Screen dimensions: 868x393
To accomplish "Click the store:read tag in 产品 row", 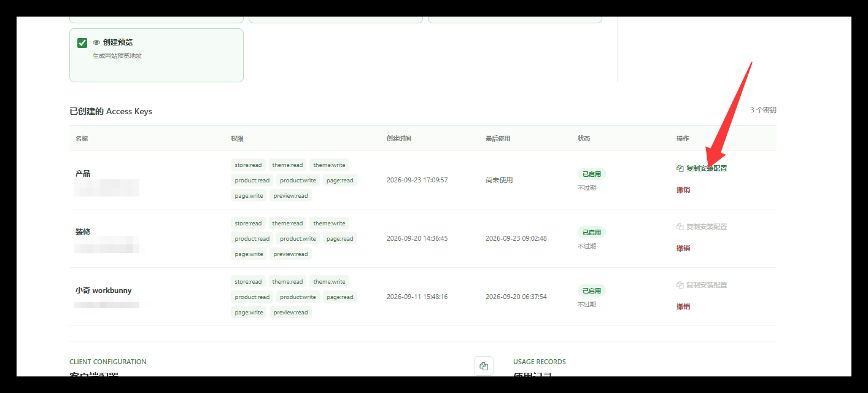I will click(248, 165).
